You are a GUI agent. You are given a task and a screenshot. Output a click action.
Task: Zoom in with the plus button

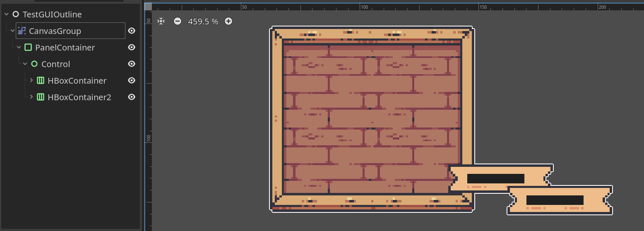click(x=228, y=21)
